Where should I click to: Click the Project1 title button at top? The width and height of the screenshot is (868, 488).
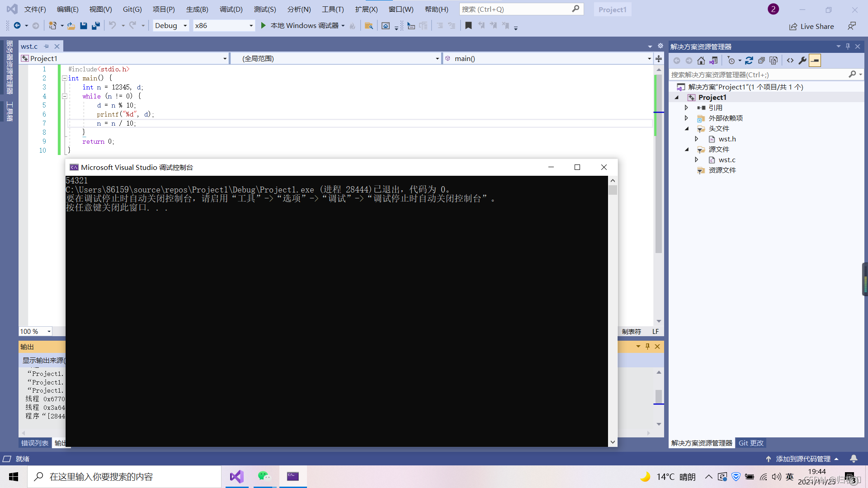612,9
